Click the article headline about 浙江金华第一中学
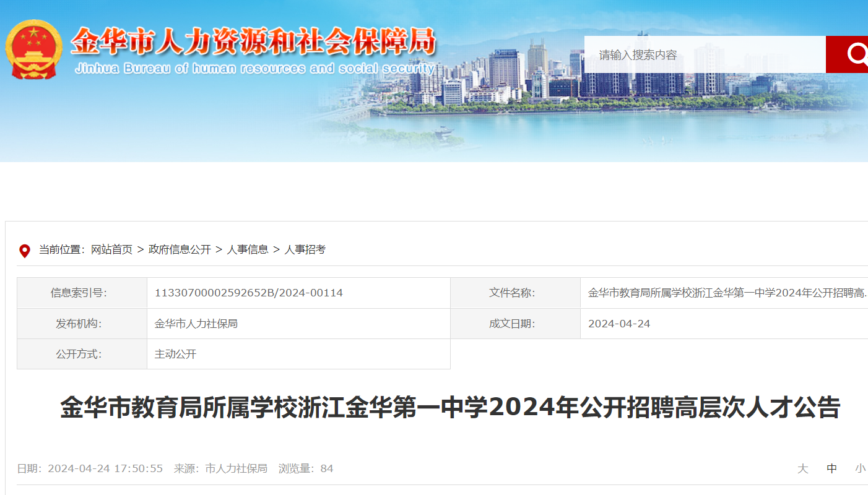This screenshot has height=495, width=868. click(x=449, y=408)
